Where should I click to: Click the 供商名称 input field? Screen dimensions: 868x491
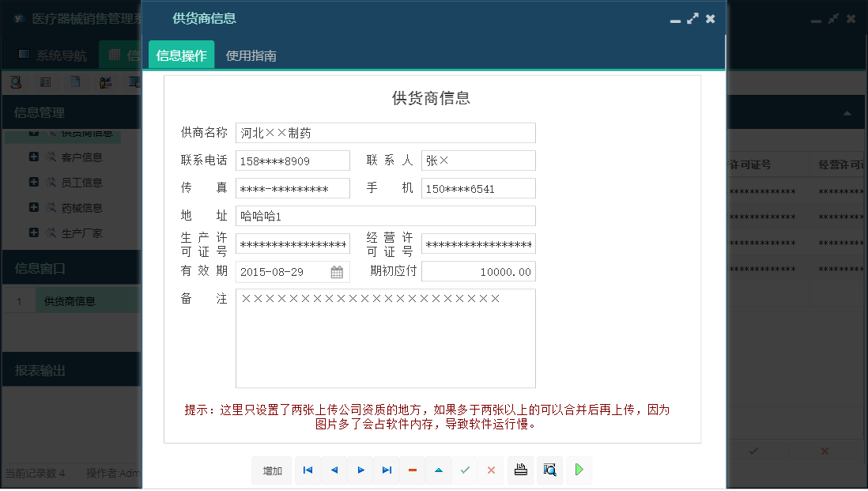point(385,133)
